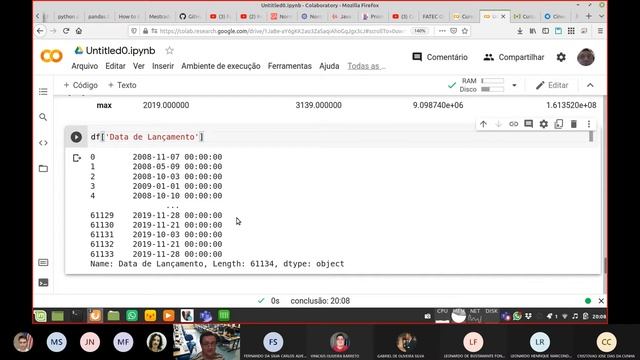
Task: Click the taskbar clock showing 20:08
Action: point(599,316)
